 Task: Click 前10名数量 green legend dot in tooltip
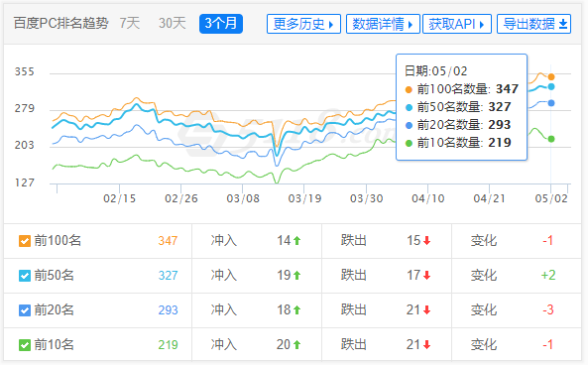[409, 143]
